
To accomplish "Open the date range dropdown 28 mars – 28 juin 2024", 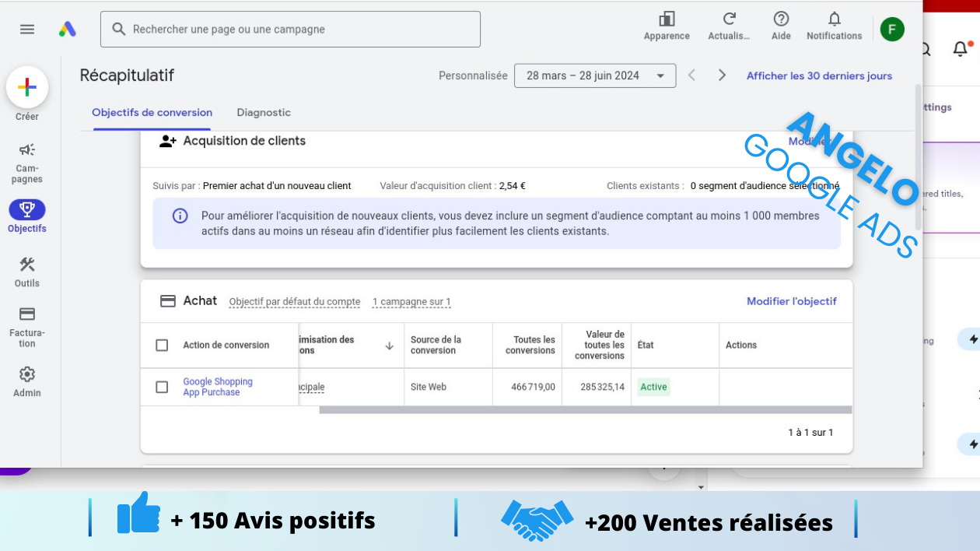I will point(595,75).
